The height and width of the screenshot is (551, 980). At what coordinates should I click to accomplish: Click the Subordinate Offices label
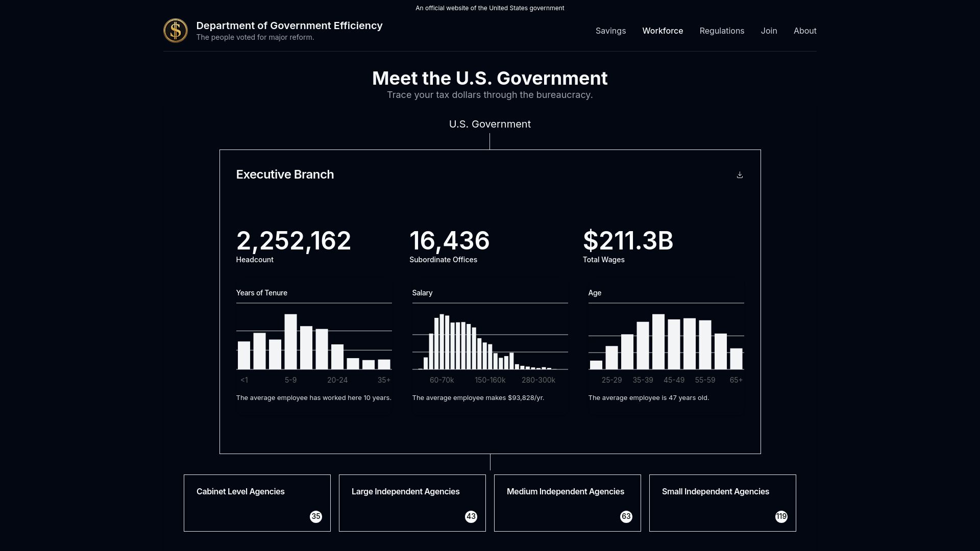tap(443, 260)
